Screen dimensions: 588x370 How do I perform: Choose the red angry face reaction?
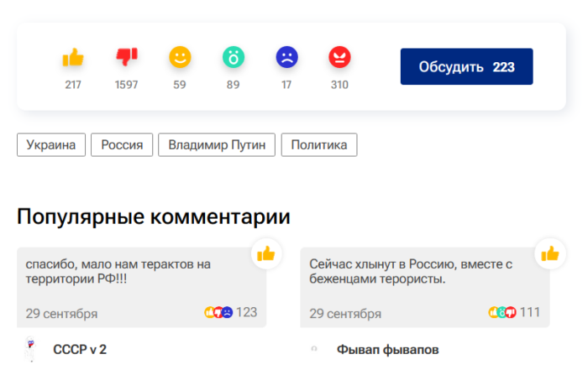[x=339, y=57]
